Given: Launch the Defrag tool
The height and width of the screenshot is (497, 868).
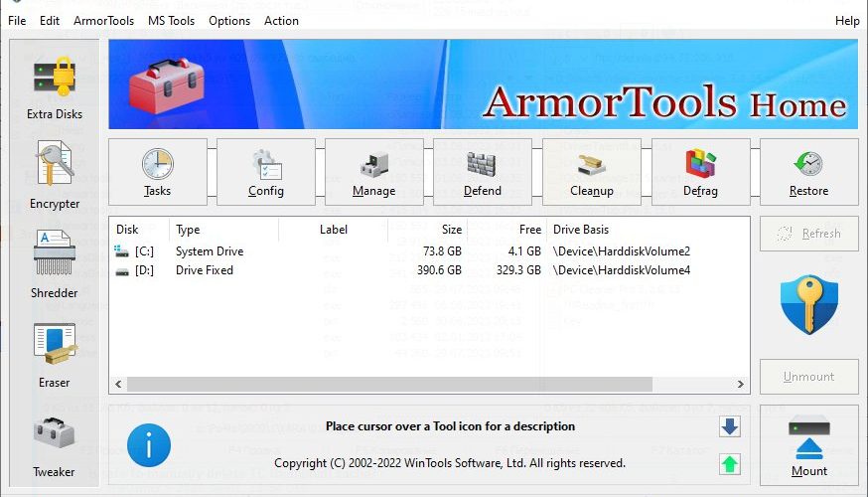Looking at the screenshot, I should [x=701, y=172].
